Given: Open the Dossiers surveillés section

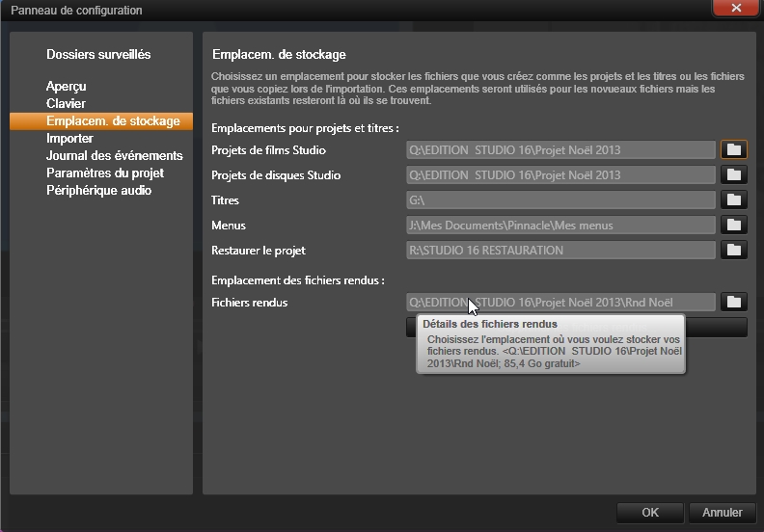Looking at the screenshot, I should (98, 55).
